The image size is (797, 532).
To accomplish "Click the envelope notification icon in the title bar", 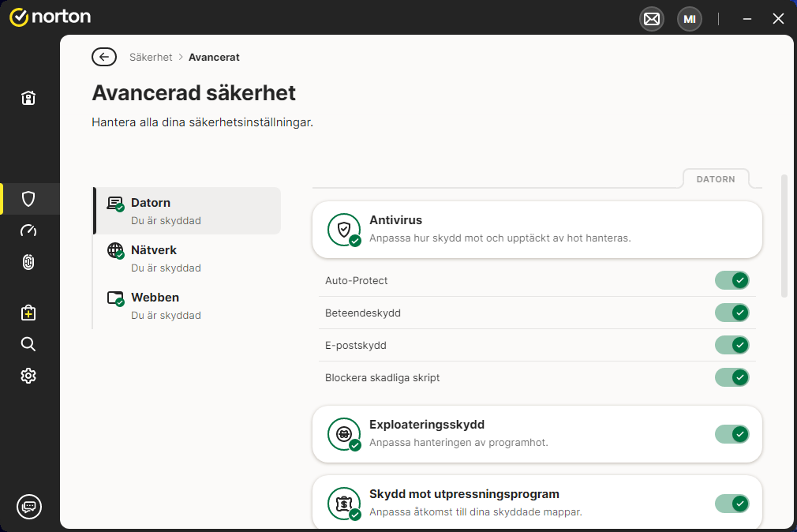I will (x=651, y=18).
